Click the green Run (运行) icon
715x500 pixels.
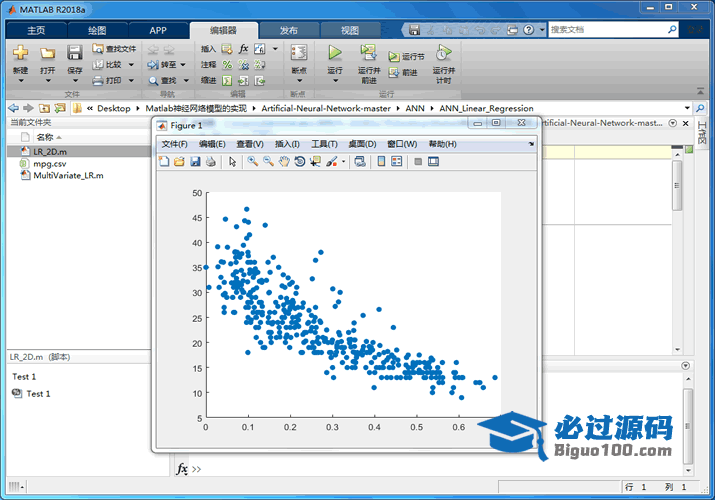click(335, 52)
